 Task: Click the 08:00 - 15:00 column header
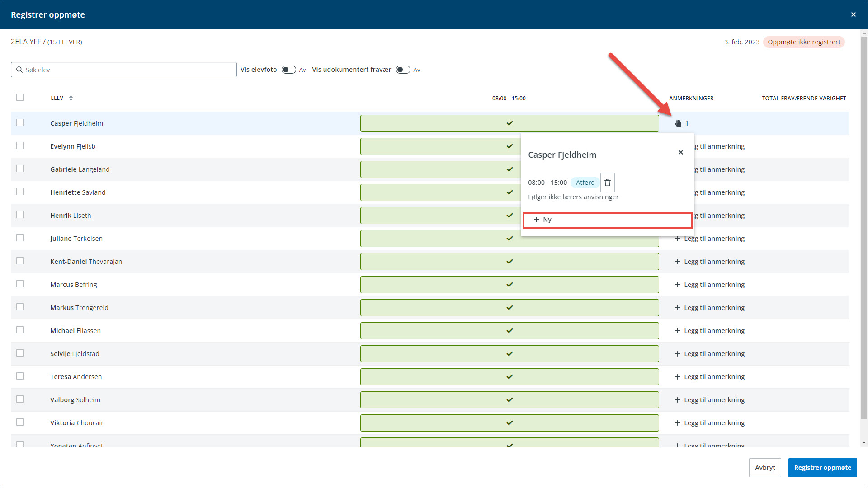[509, 99]
